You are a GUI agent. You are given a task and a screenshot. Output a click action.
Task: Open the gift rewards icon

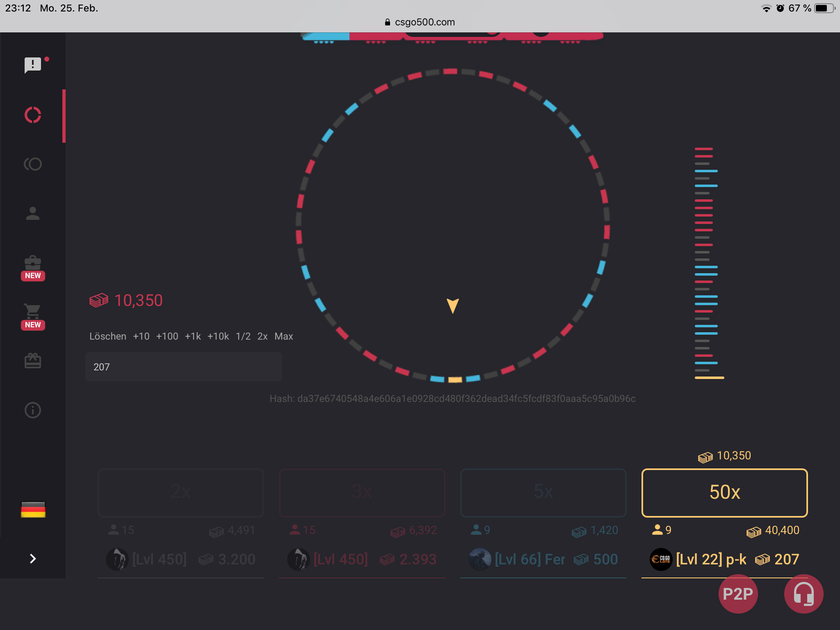[33, 361]
